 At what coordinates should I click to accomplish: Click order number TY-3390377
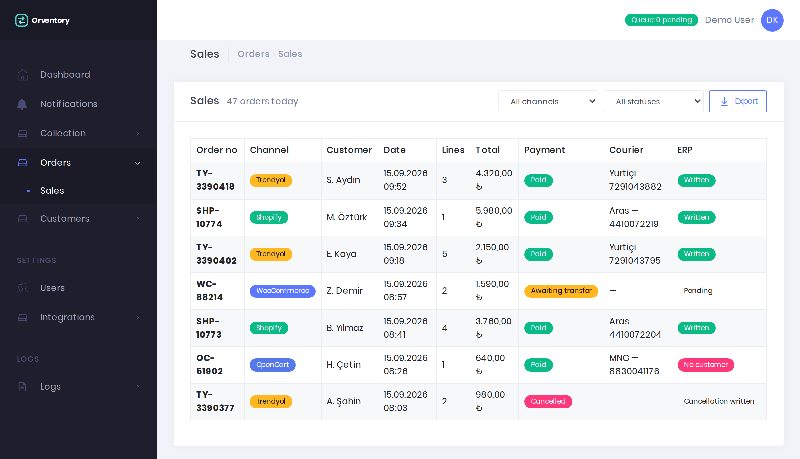[215, 401]
